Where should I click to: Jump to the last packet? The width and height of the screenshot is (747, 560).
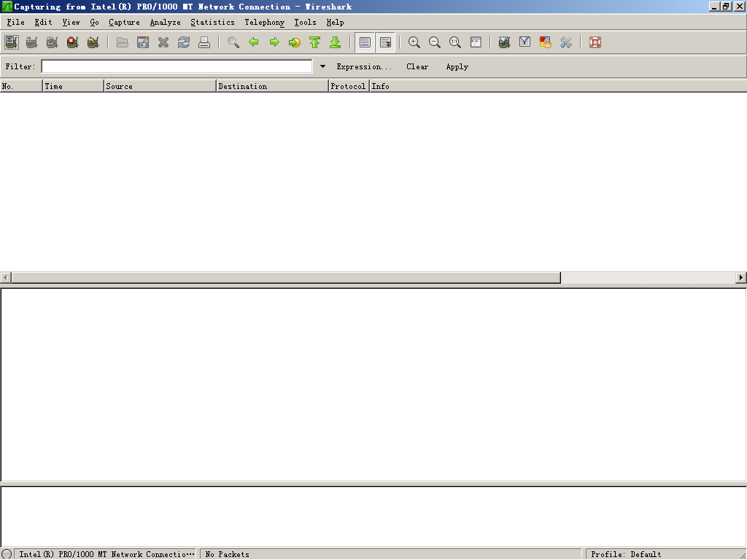(x=336, y=42)
